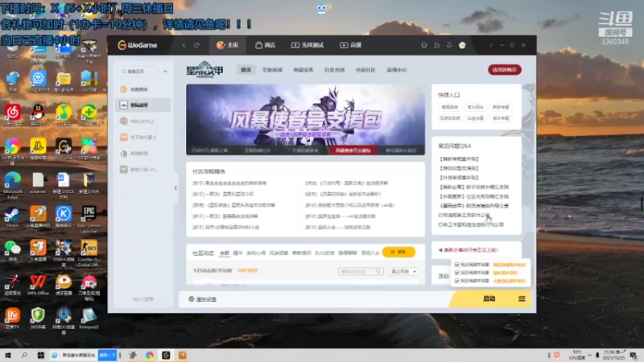Select the 首页 tab on the game page
Viewport: 644px width, 362px height.
pos(246,70)
